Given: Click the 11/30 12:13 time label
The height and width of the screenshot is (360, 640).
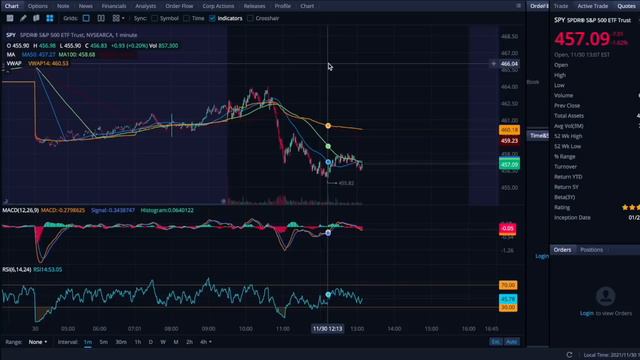Looking at the screenshot, I should (328, 329).
